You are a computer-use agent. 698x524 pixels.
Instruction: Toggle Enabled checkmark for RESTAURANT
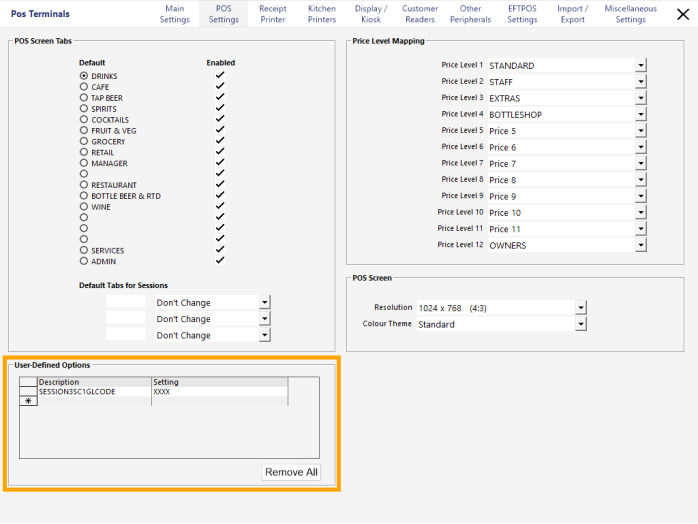[x=220, y=184]
